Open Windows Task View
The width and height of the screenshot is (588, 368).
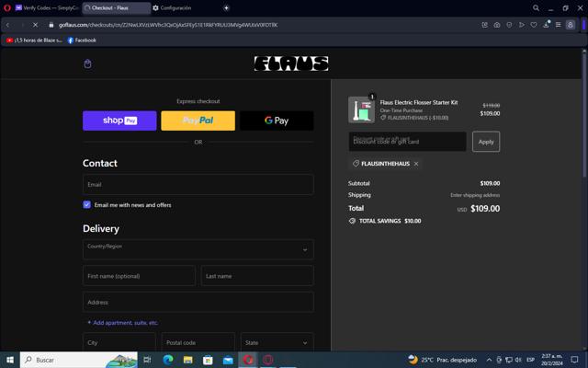147,360
